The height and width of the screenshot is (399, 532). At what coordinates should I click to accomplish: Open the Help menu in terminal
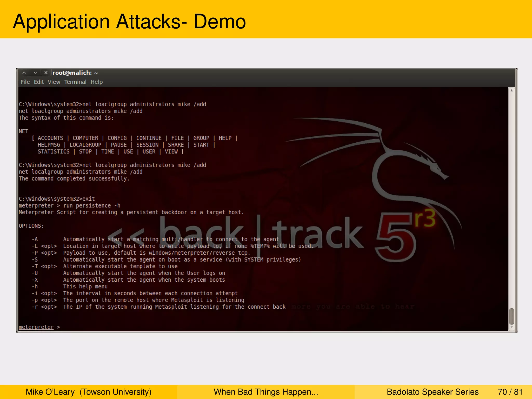coord(97,82)
